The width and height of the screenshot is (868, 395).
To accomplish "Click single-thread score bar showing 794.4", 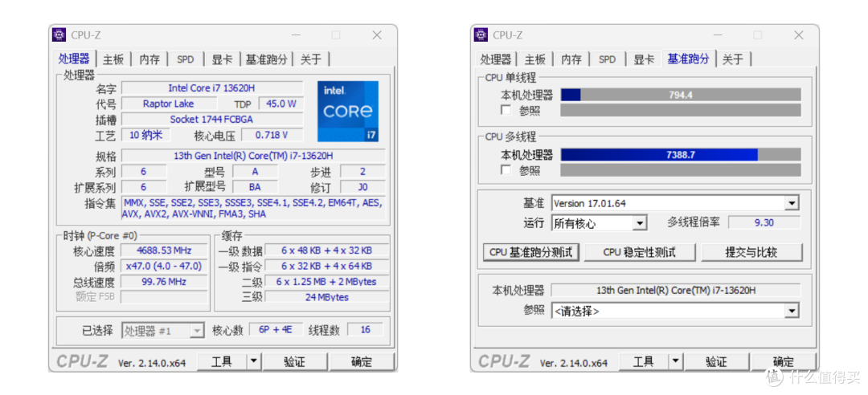I will [x=681, y=95].
